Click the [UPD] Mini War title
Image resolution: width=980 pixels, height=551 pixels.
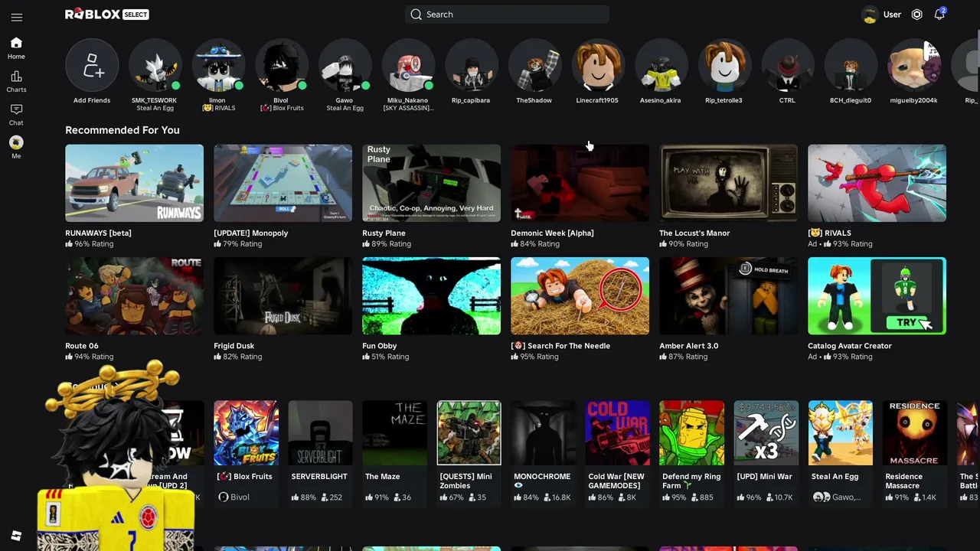coord(764,476)
